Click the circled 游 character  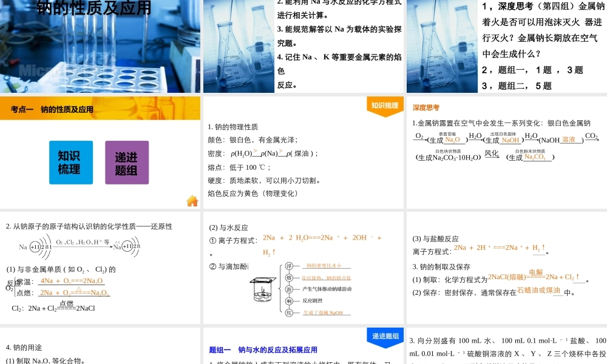[289, 289]
